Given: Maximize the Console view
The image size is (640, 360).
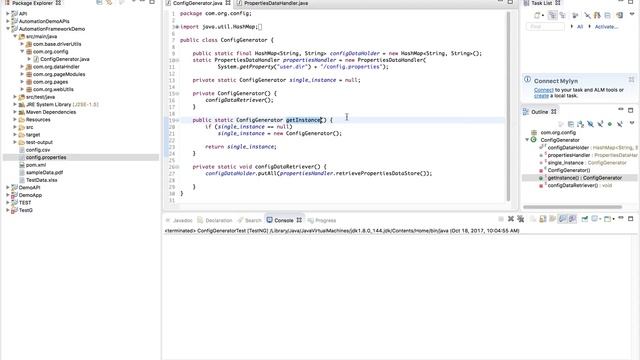Looking at the screenshot, I should coord(631,219).
